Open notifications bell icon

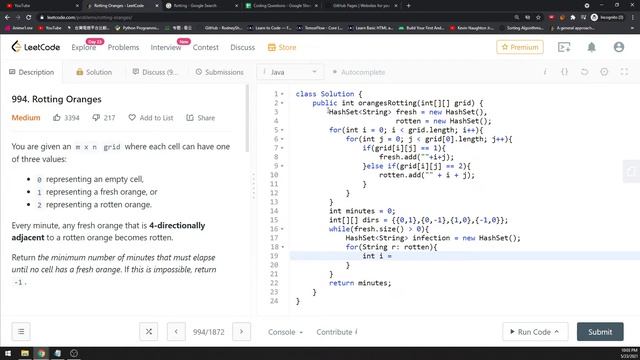click(591, 47)
